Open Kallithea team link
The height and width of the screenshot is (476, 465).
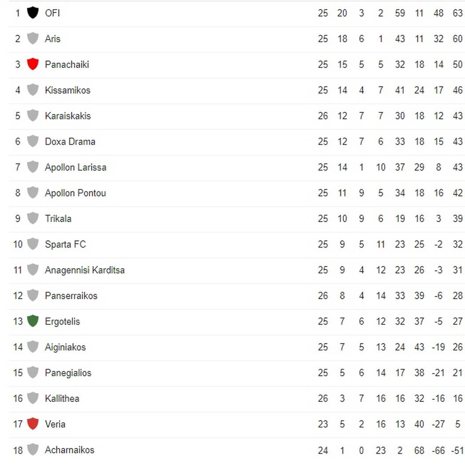(x=62, y=398)
